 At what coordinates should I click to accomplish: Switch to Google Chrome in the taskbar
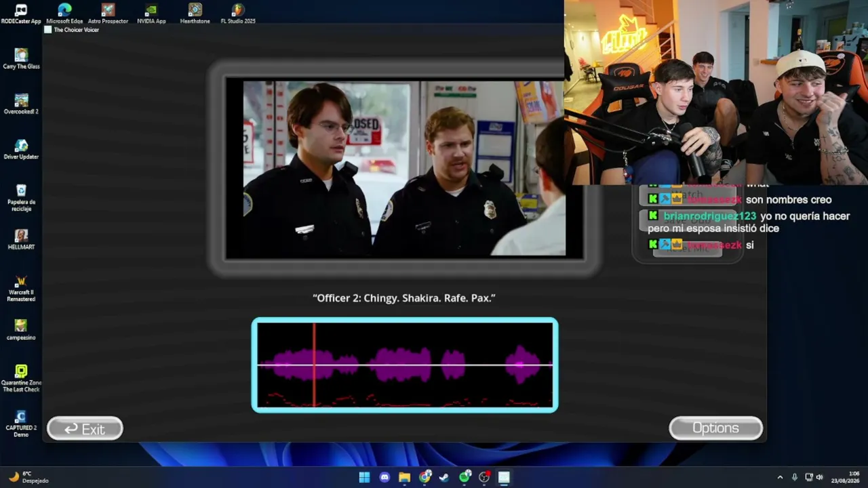coord(425,477)
